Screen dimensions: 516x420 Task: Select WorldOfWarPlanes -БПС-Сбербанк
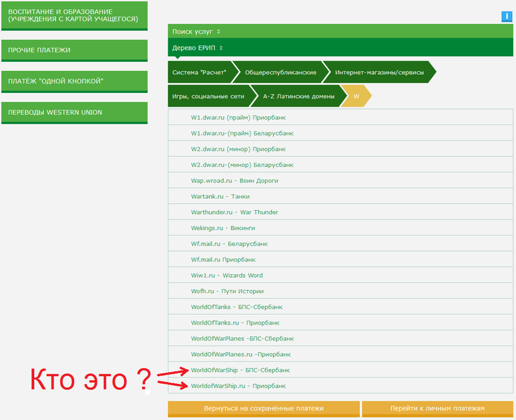pos(341,338)
